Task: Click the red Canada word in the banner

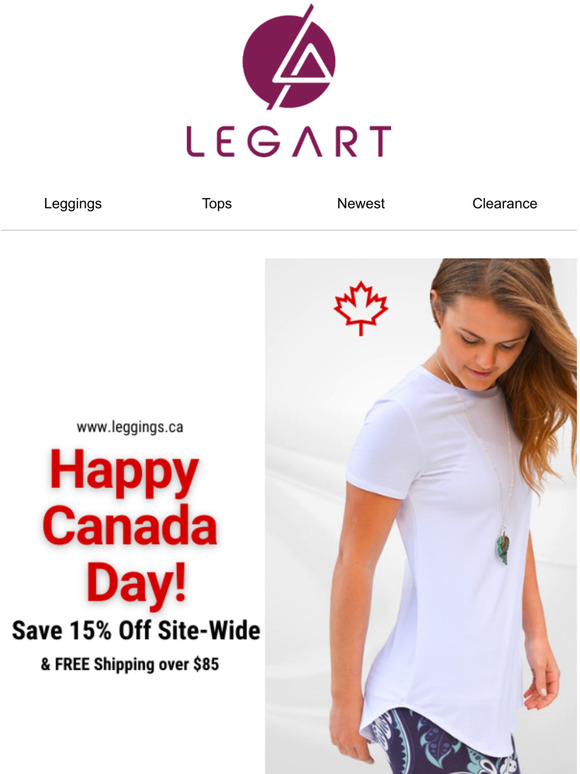Action: click(130, 525)
